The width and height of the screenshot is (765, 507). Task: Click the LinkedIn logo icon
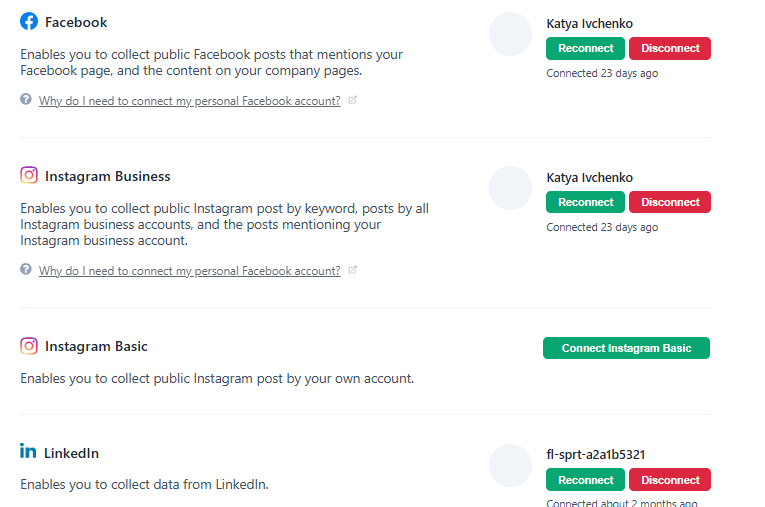(28, 452)
